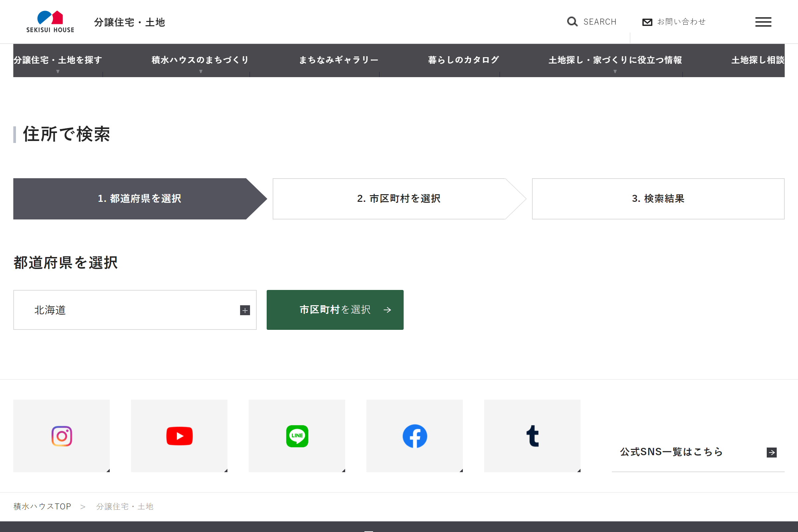Open the Instagram social link
The width and height of the screenshot is (798, 532).
62,436
